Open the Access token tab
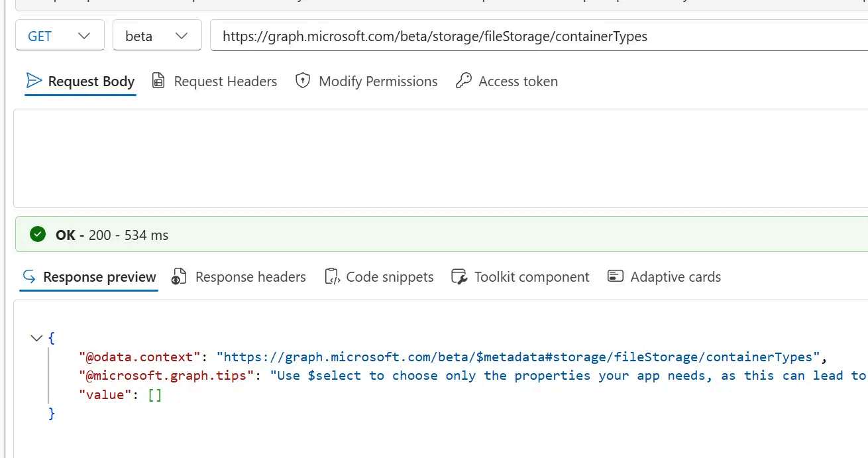The height and width of the screenshot is (458, 868). coord(507,82)
